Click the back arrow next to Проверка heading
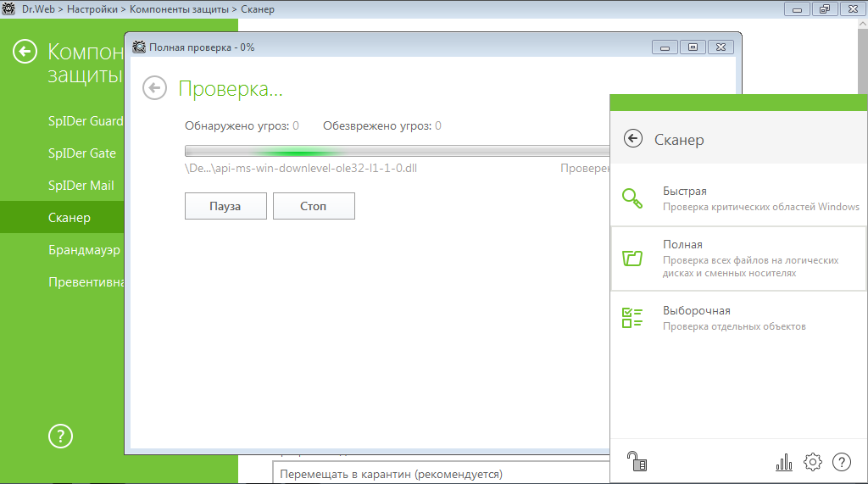The width and height of the screenshot is (868, 484). 154,88
